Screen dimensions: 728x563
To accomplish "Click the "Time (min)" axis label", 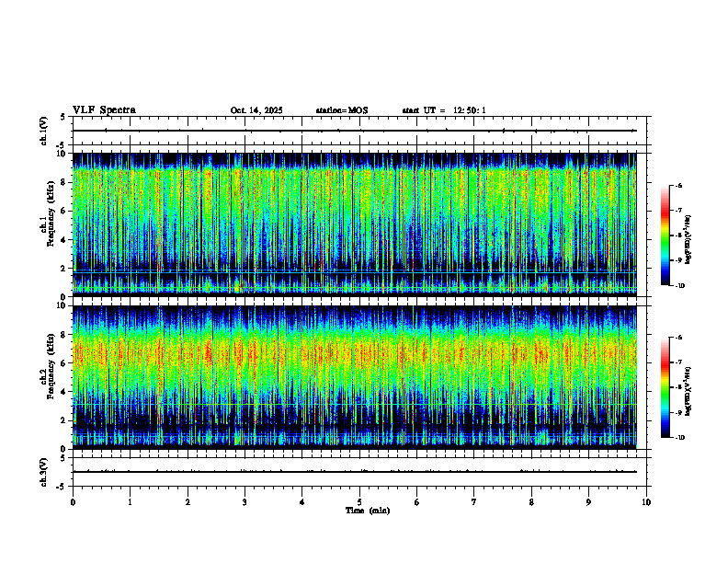I will 368,511.
